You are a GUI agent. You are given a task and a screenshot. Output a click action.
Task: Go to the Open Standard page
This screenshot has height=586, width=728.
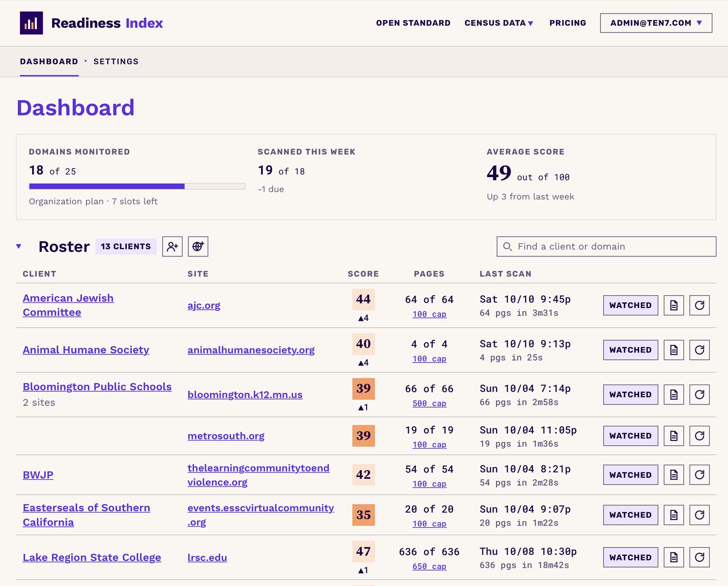(x=413, y=23)
